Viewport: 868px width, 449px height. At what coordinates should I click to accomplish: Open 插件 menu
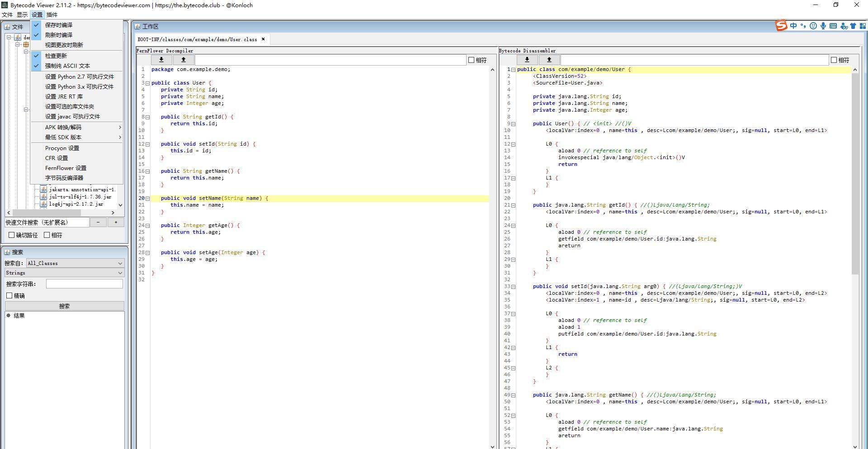pos(52,15)
